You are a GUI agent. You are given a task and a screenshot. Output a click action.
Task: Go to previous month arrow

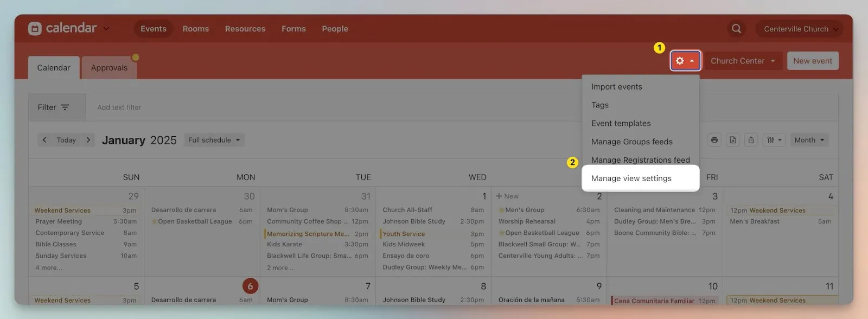(x=44, y=140)
